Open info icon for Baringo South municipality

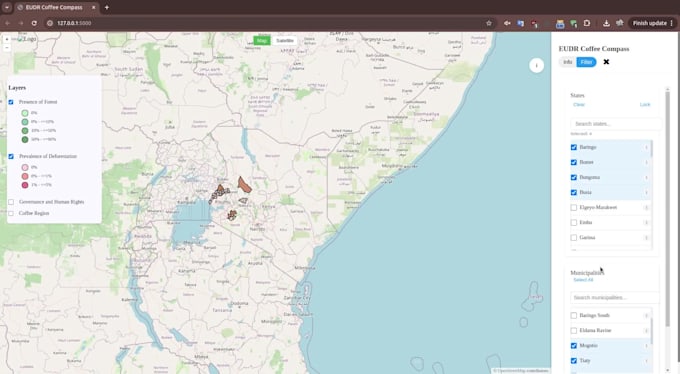coord(646,315)
